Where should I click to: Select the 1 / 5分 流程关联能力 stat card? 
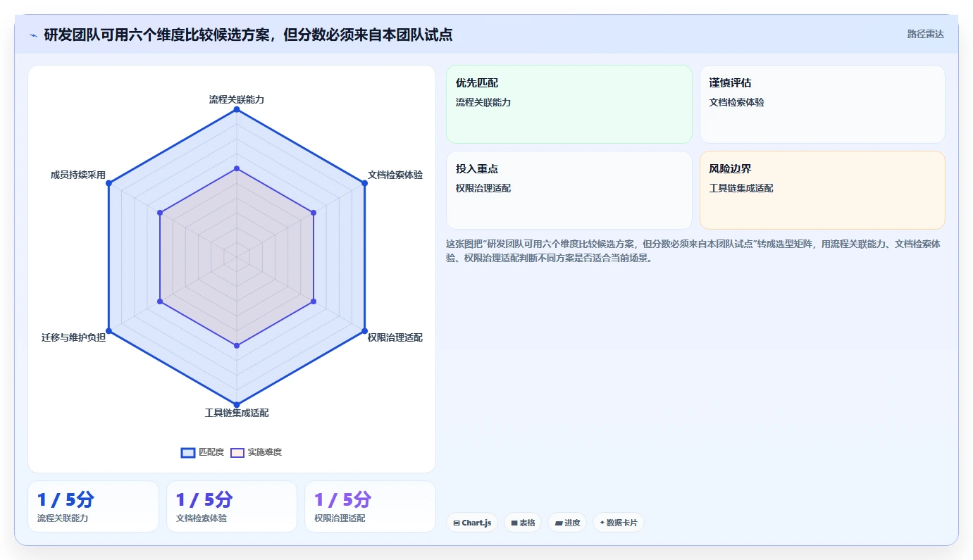pos(93,506)
